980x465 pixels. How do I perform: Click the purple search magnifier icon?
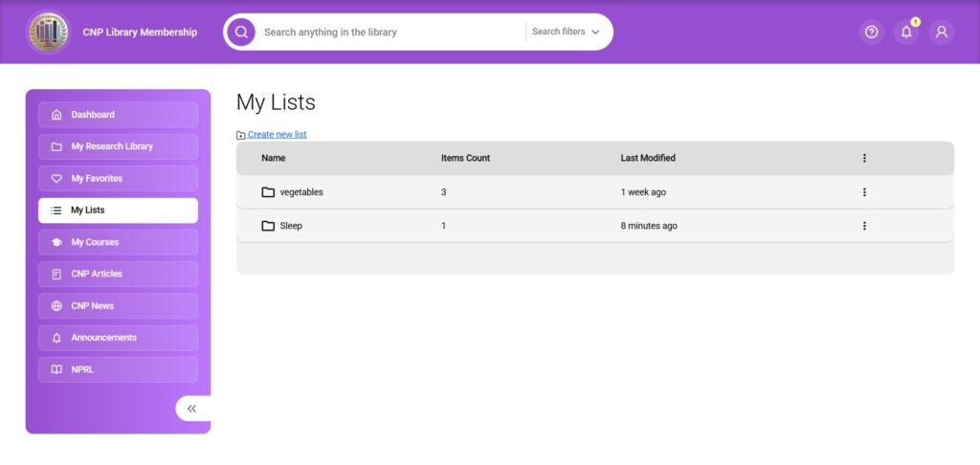point(241,32)
